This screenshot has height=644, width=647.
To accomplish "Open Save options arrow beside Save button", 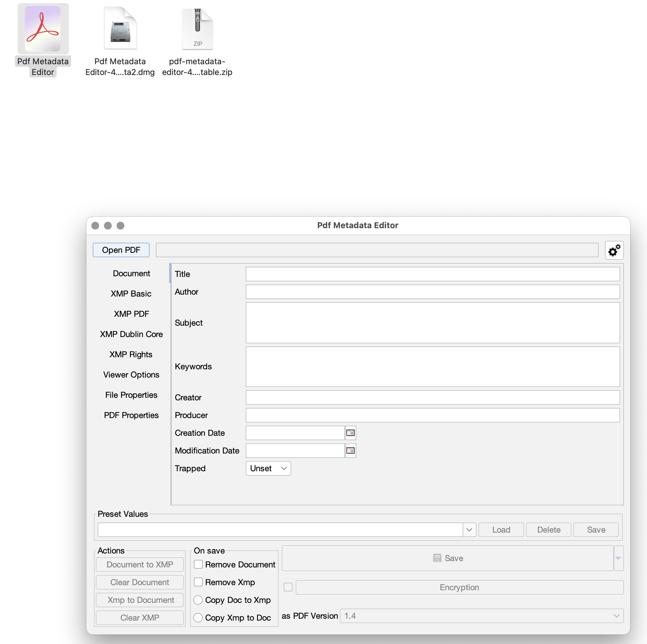I will pyautogui.click(x=618, y=558).
